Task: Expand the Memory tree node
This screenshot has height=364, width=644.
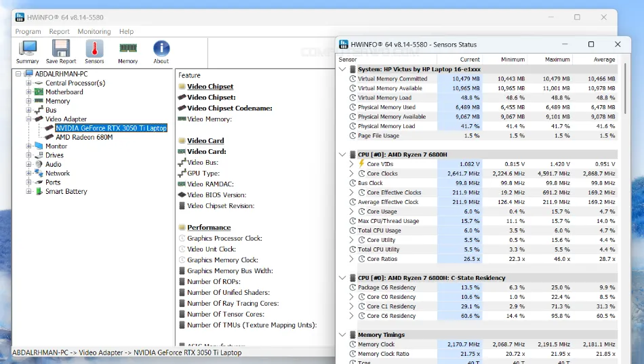Action: tap(28, 101)
